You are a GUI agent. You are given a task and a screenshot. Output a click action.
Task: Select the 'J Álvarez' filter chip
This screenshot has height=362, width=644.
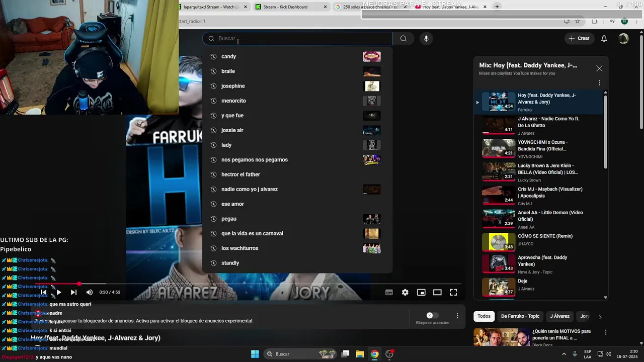tap(559, 316)
